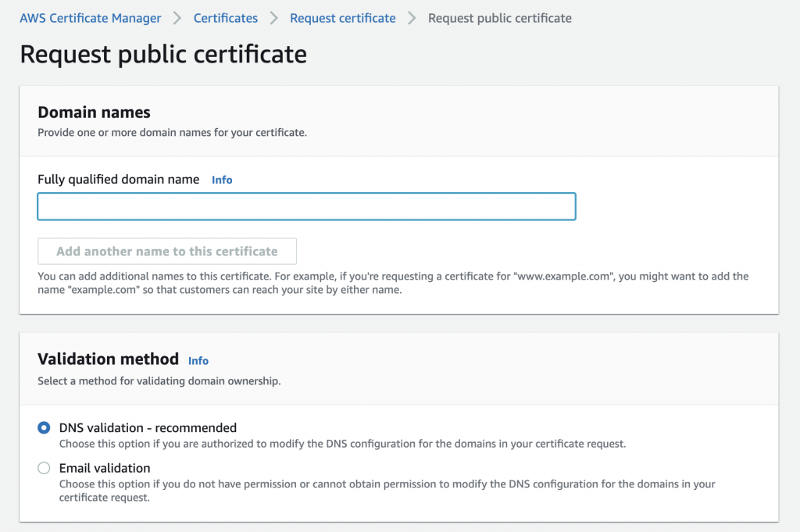This screenshot has height=532, width=800.
Task: Open the AWS Certificate Manager breadcrumb link
Action: pos(91,18)
